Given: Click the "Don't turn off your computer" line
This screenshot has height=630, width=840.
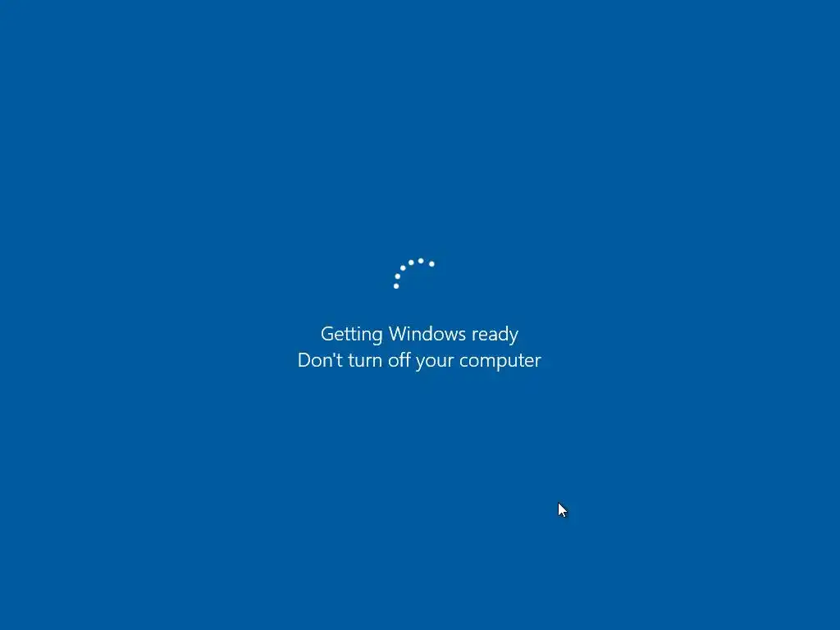Looking at the screenshot, I should [419, 361].
